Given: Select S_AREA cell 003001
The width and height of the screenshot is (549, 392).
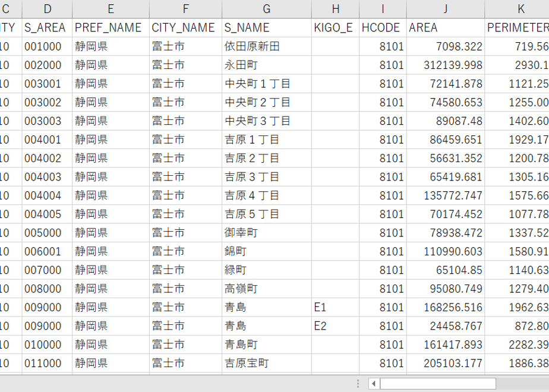Looking at the screenshot, I should point(48,84).
